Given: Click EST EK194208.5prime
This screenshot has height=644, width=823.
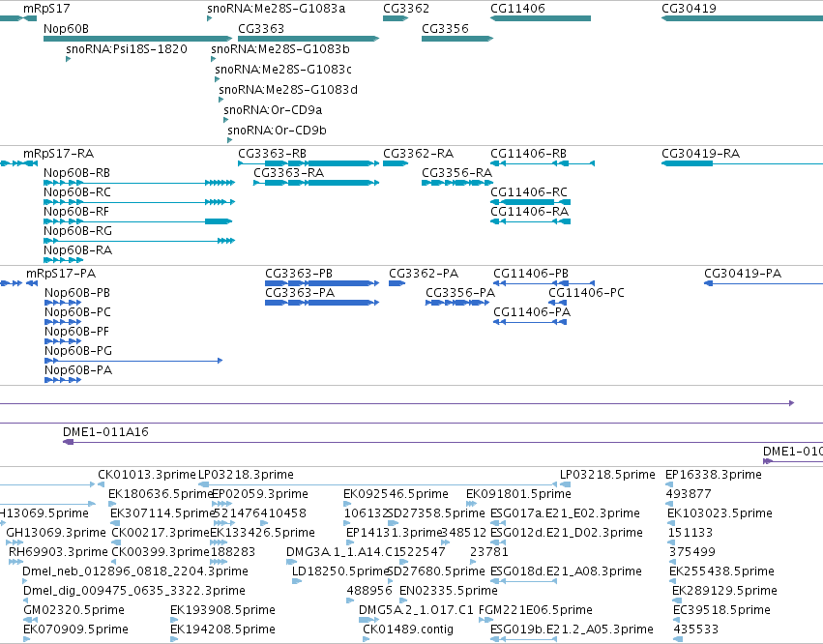Looking at the screenshot, I should pyautogui.click(x=222, y=629).
